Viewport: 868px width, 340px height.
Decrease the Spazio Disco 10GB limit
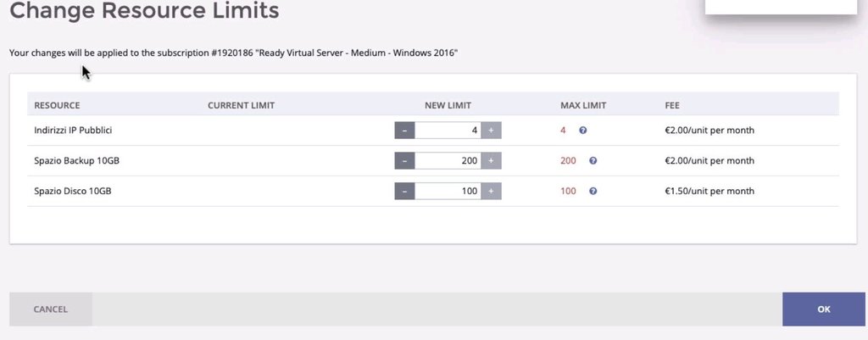tap(404, 192)
